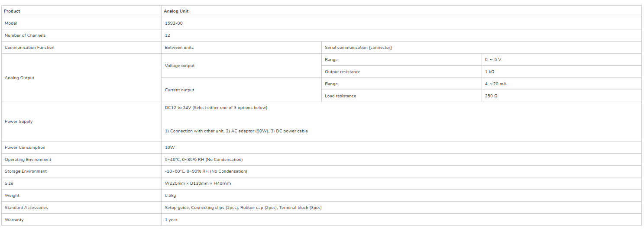Click the "Number of Channels" label
This screenshot has height=238, width=644.
point(25,35)
